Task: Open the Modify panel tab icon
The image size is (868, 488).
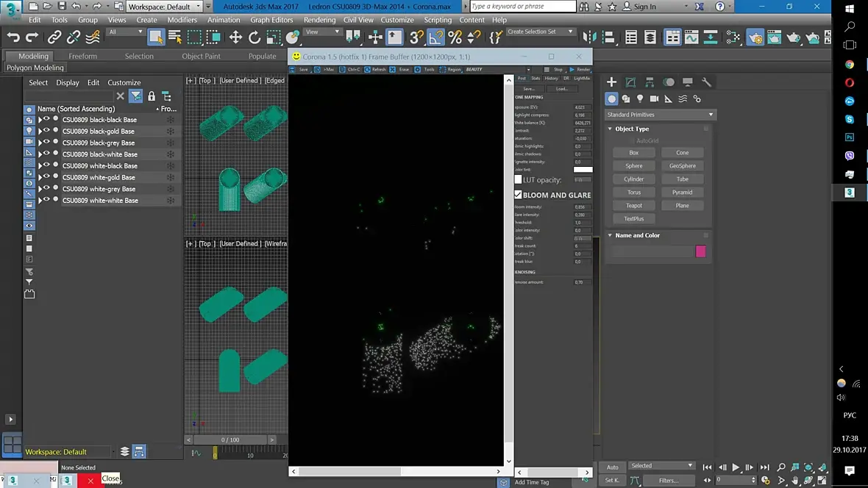Action: 630,82
